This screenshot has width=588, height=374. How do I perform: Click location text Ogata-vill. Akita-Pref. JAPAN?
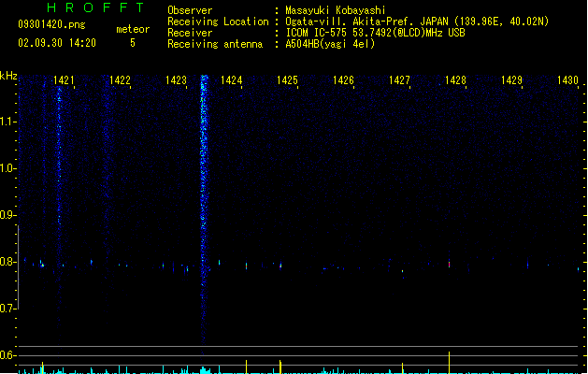(x=366, y=22)
